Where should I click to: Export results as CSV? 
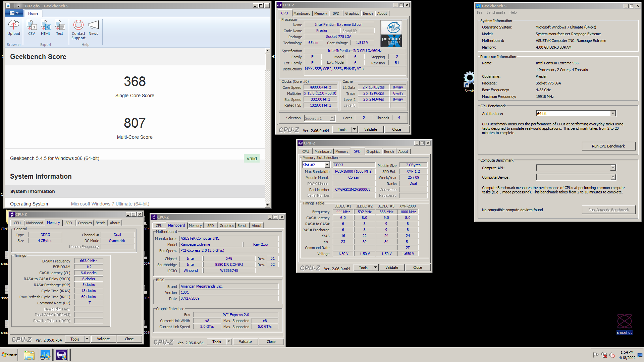click(32, 27)
